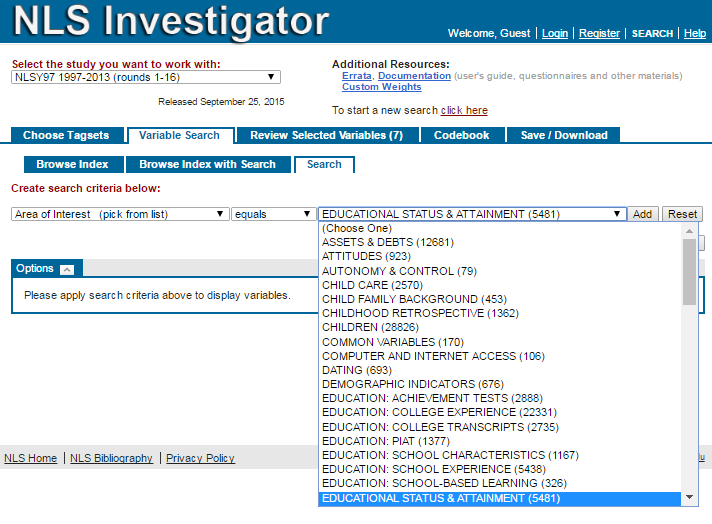The height and width of the screenshot is (524, 712).
Task: Select DEMOGRAPHIC INDICATORS (676) option
Action: tap(499, 384)
